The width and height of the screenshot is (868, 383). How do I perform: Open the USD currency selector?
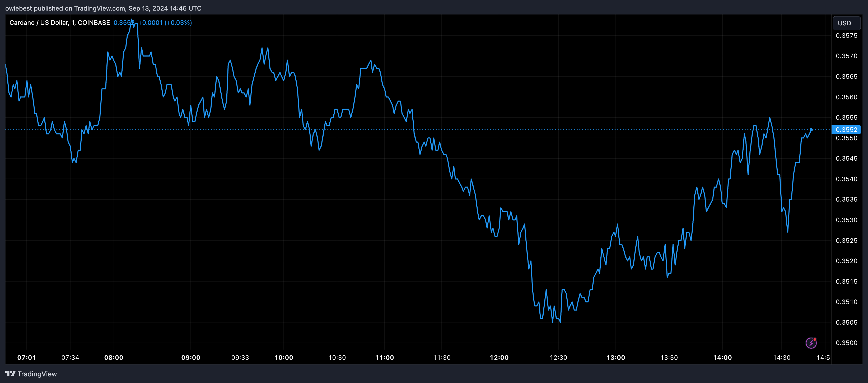[846, 23]
